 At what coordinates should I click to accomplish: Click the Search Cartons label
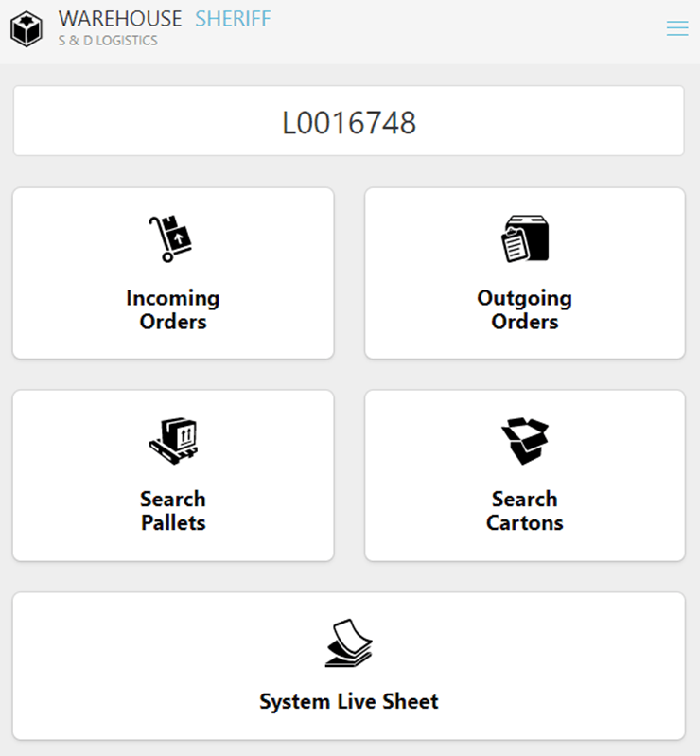[524, 511]
